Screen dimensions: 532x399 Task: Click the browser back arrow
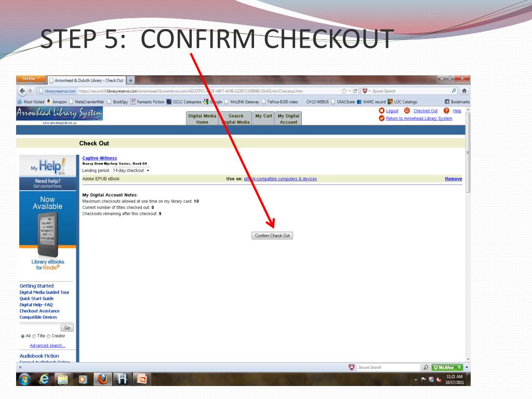click(x=22, y=91)
